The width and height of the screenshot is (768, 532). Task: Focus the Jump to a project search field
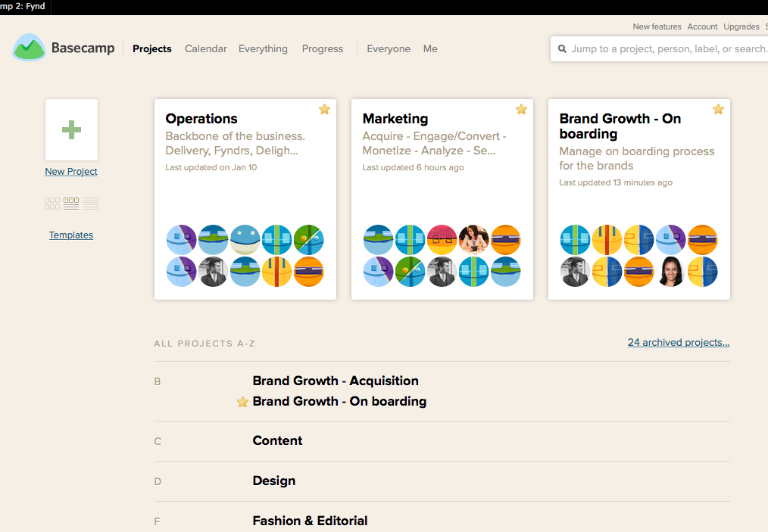click(667, 49)
